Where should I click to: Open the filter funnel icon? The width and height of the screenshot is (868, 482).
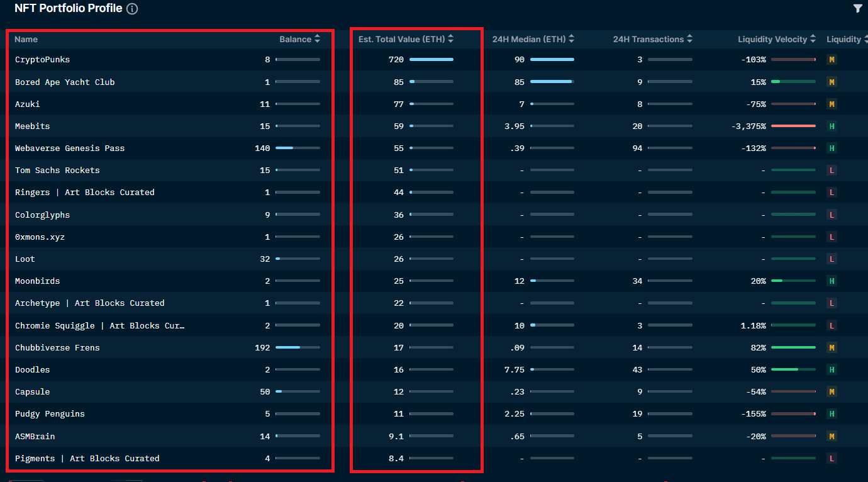point(858,8)
